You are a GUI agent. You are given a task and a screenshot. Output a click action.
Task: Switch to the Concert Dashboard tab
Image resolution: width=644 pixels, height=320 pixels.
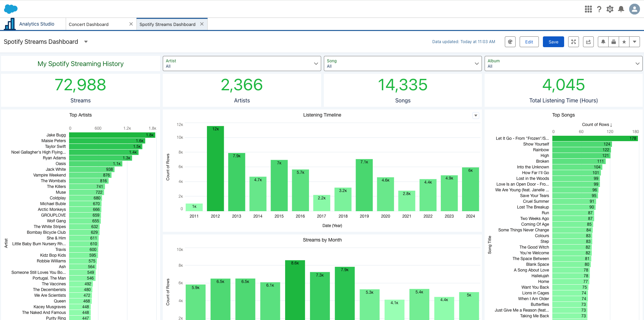click(89, 24)
